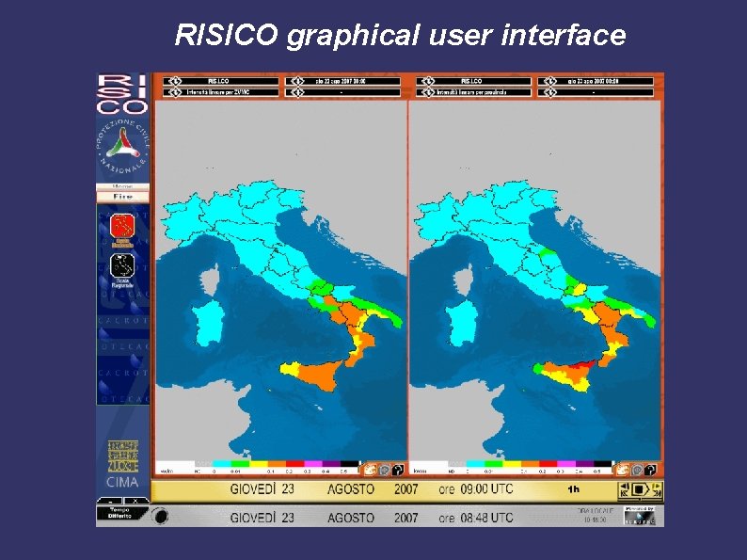Viewport: 747px width, 560px height.
Task: Click the Protezione Civile Nazionale logo
Action: [x=123, y=145]
